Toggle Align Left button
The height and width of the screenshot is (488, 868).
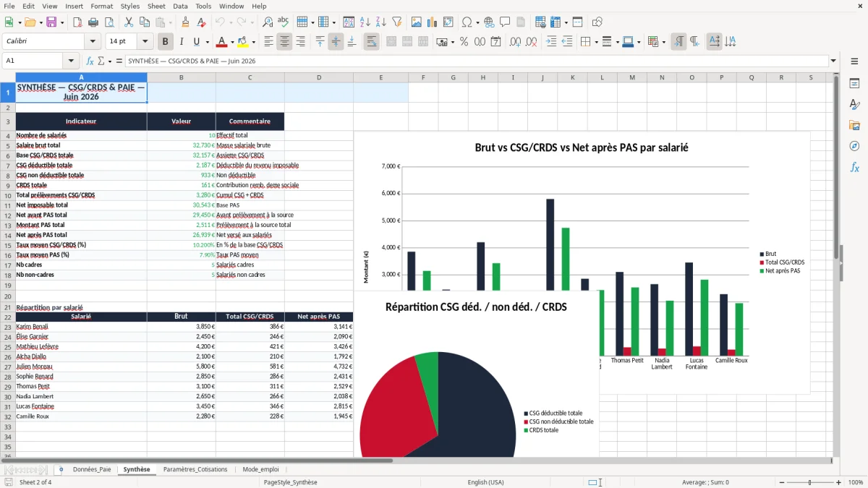coord(268,42)
